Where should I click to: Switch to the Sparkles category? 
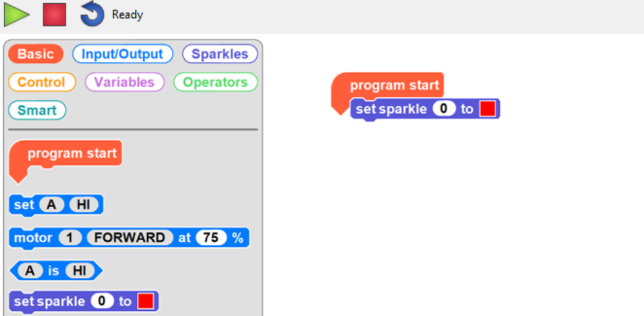(220, 54)
